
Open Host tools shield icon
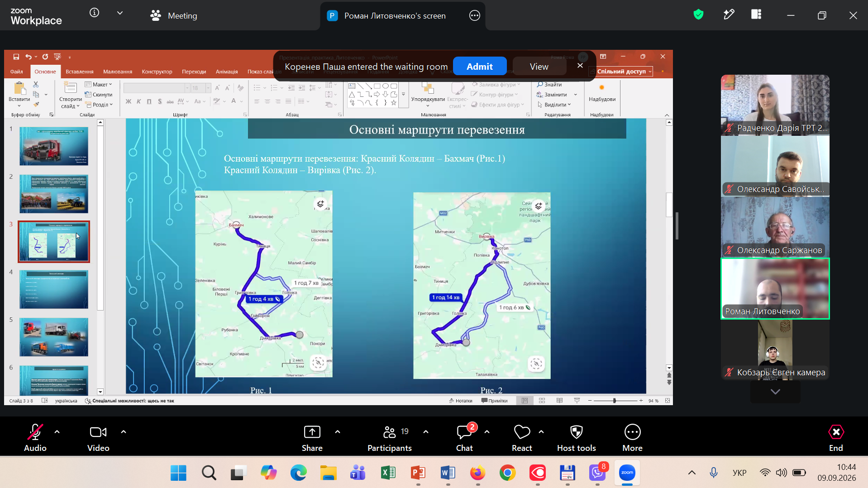tap(576, 432)
